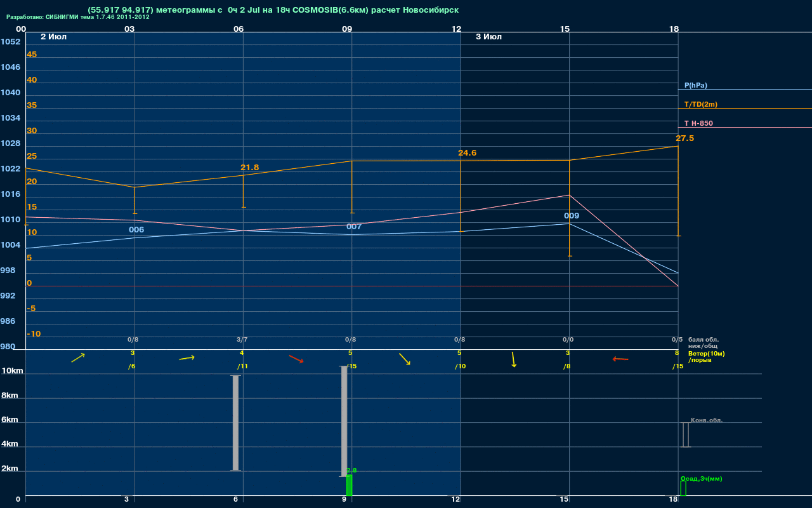This screenshot has height=508, width=812.
Task: Click the red wind arrow pointing left before hour 18
Action: [620, 359]
